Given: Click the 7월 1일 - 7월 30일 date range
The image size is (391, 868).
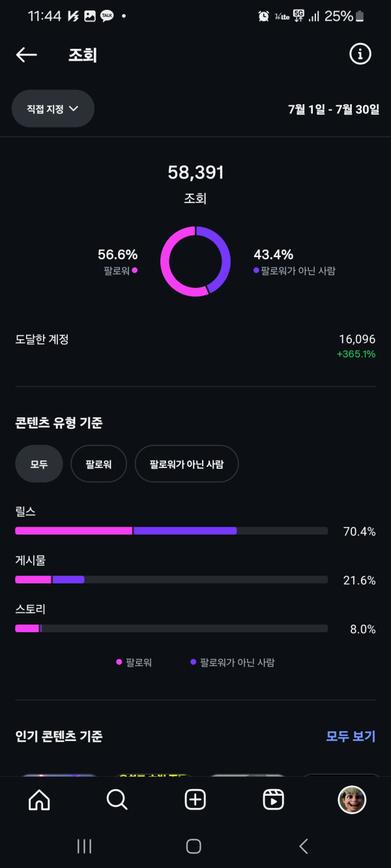Looking at the screenshot, I should pyautogui.click(x=334, y=109).
